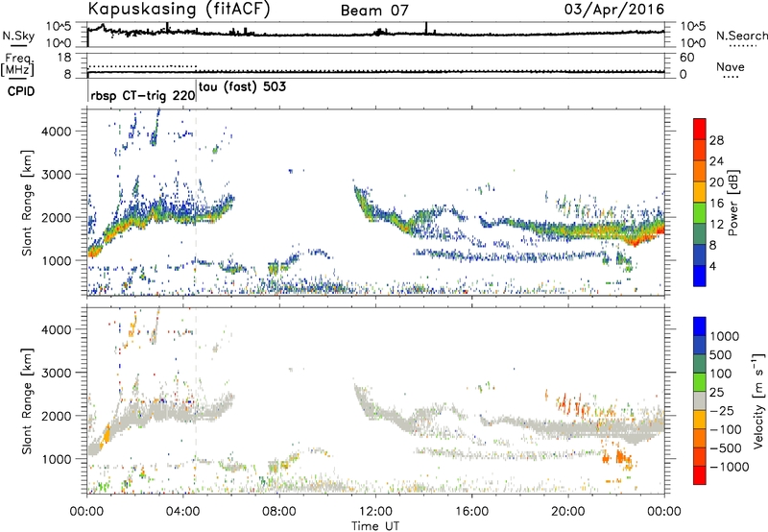This screenshot has width=768, height=532.
Task: Click the "20:00" time tick label
Action: [568, 512]
